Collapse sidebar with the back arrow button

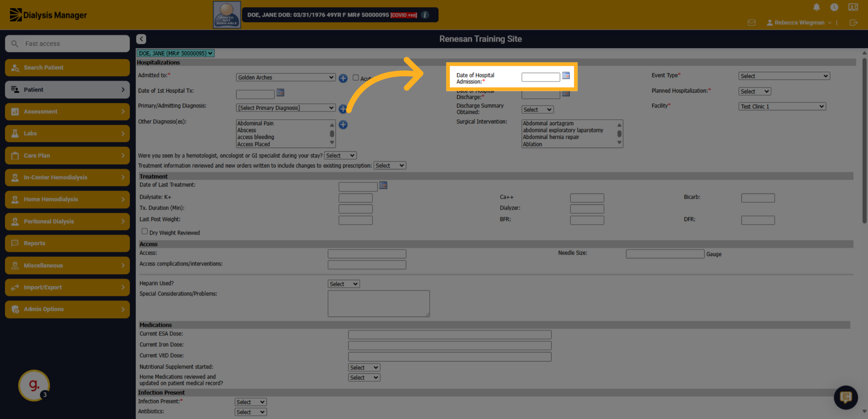pos(141,39)
